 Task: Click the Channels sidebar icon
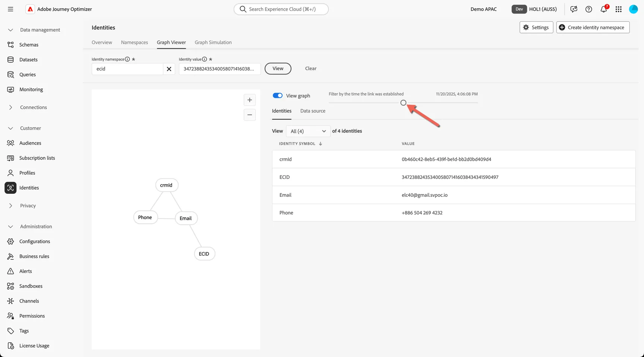click(10, 301)
